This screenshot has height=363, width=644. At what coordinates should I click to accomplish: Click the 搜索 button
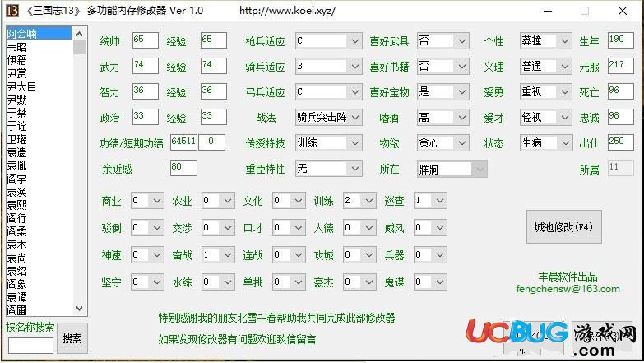click(72, 338)
